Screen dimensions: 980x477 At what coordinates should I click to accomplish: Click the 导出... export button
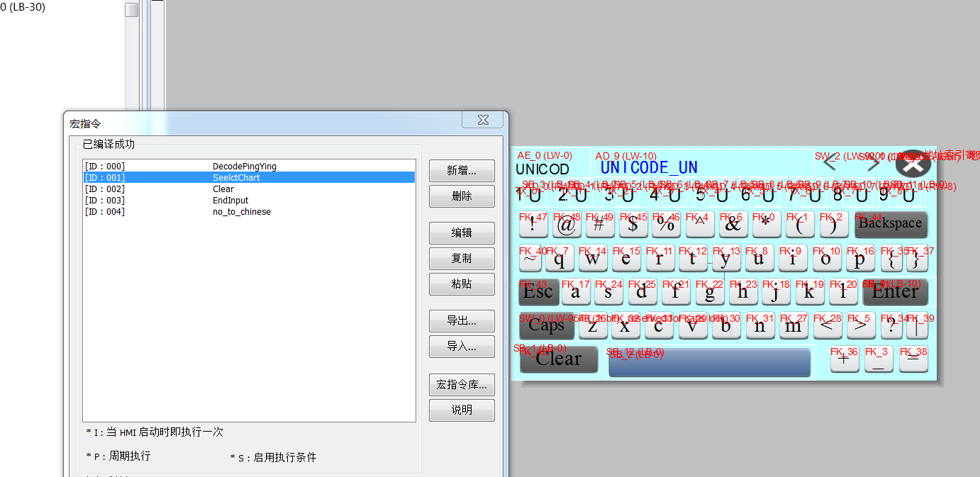[x=462, y=321]
